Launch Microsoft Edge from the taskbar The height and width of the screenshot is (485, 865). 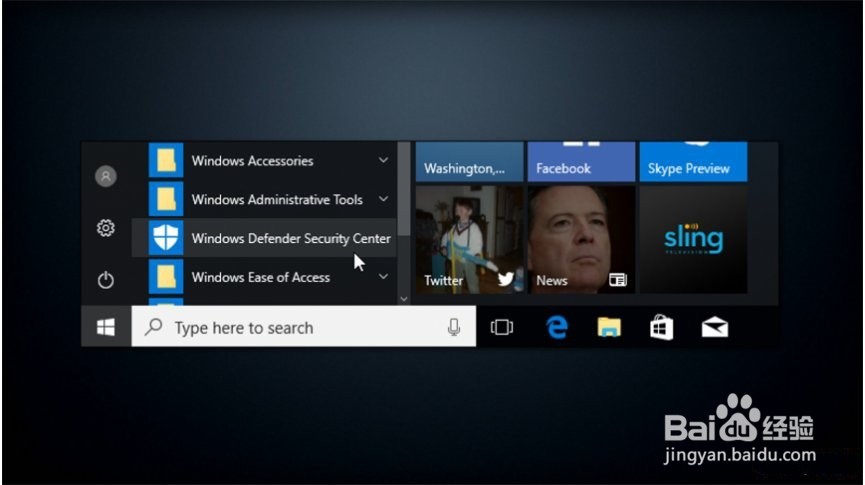557,328
